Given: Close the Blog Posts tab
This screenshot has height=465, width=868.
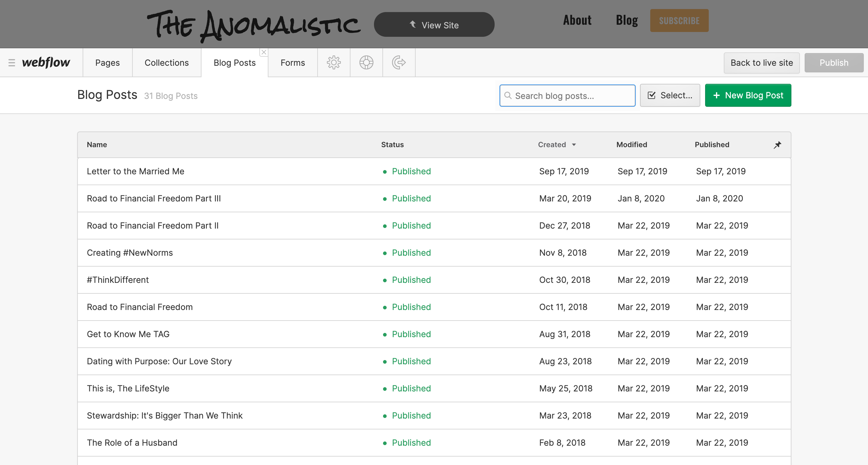Looking at the screenshot, I should tap(264, 52).
